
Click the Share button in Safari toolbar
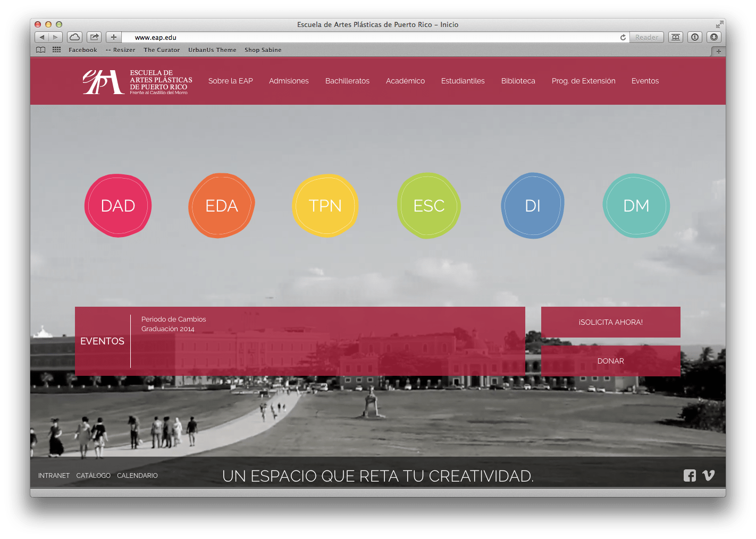94,37
